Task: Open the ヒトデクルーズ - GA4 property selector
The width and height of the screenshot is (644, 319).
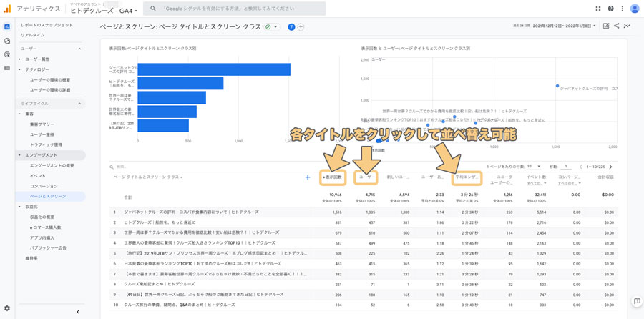Action: click(104, 11)
